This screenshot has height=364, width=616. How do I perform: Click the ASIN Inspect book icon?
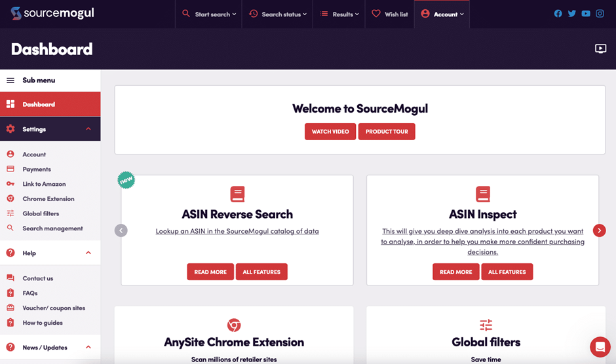coord(483,194)
